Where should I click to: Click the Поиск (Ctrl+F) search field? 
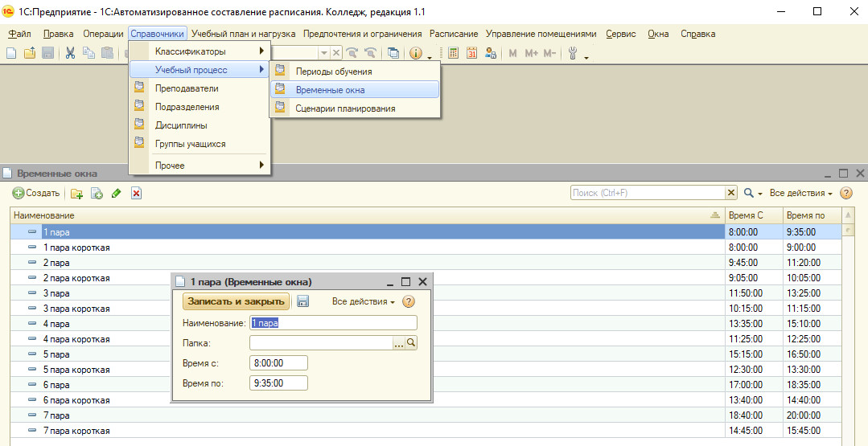[x=648, y=192]
